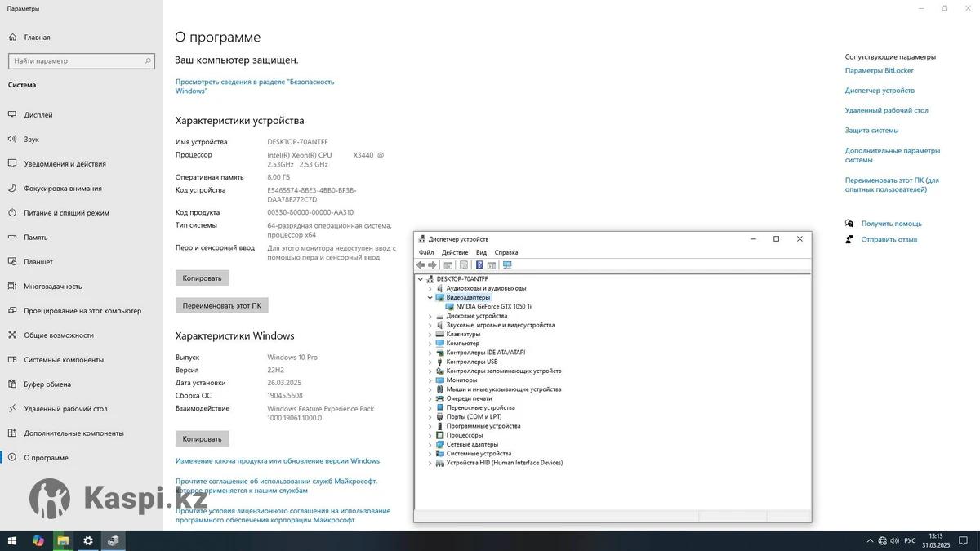This screenshot has height=551, width=980.
Task: Open the Питание и спящий режим sidebar icon
Action: 12,213
